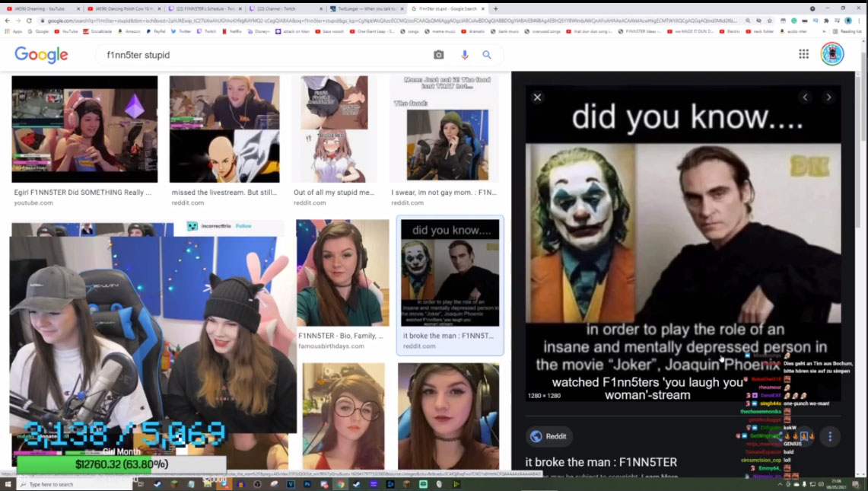Screen dimensions: 868x491
Task: Search by image using the camera icon
Action: [x=438, y=55]
